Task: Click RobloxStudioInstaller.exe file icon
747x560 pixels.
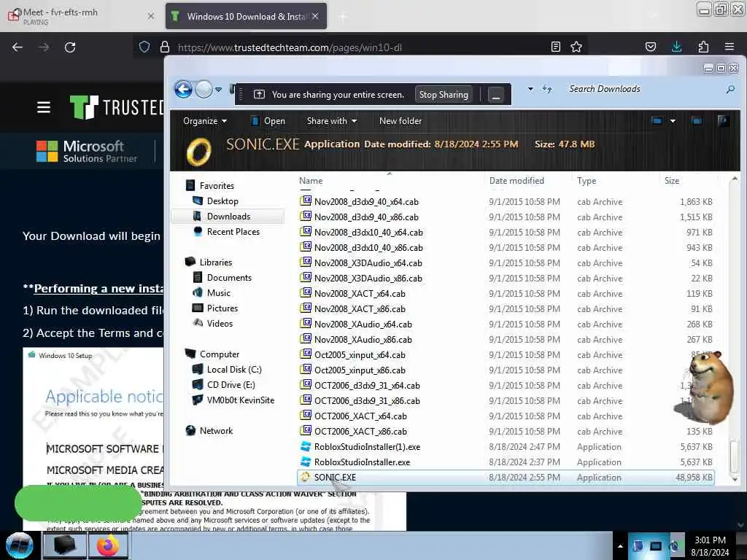Action: (x=306, y=462)
